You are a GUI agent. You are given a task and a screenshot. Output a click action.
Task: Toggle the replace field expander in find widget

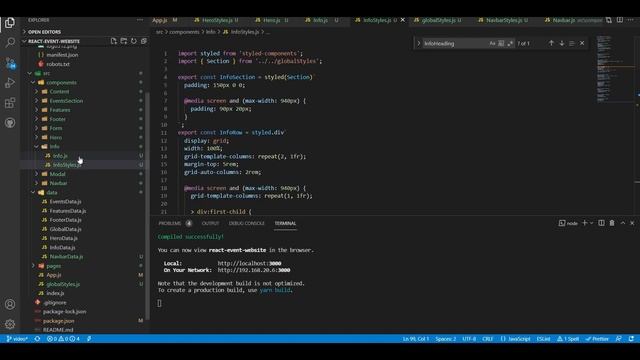(x=418, y=43)
